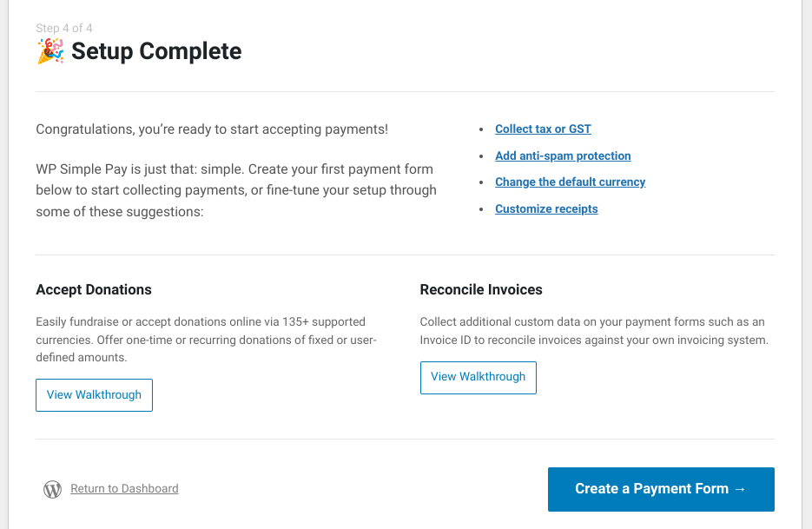Open the Customize receipts link
The width and height of the screenshot is (812, 529).
point(546,208)
